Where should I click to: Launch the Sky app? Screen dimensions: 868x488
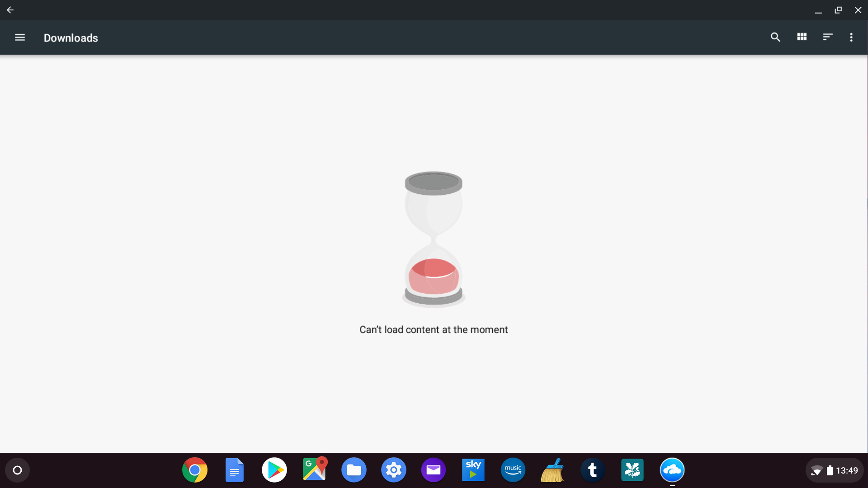click(x=473, y=470)
